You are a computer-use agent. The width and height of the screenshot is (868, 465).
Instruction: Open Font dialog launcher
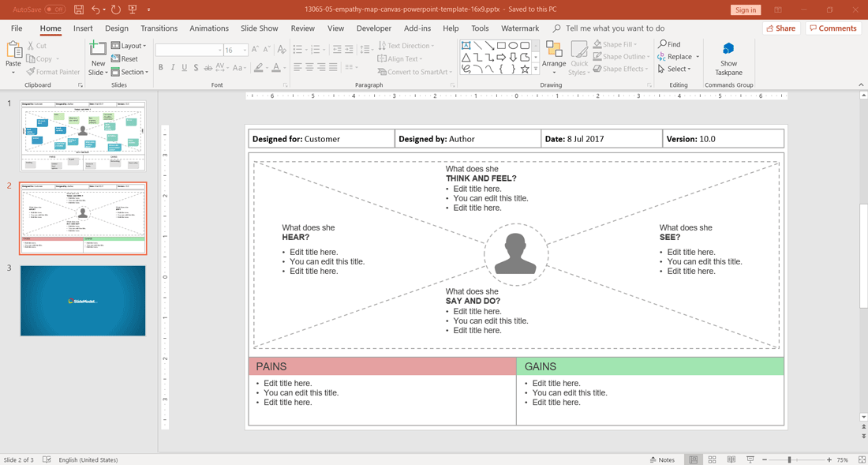click(286, 85)
